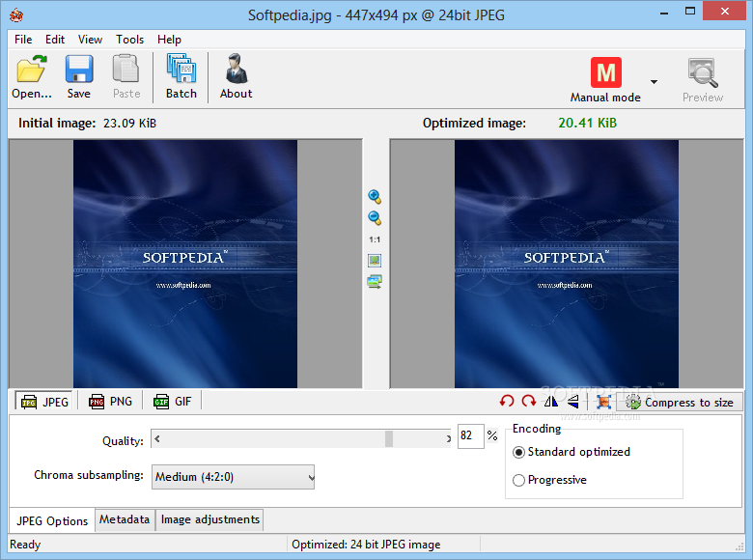The height and width of the screenshot is (560, 753).
Task: Click the quality percent input field
Action: [471, 436]
